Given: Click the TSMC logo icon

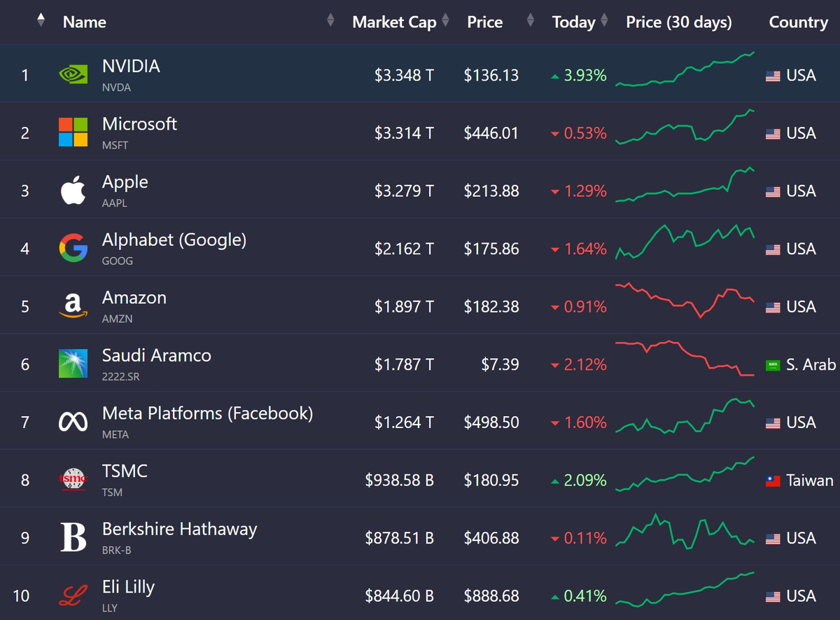Looking at the screenshot, I should (x=73, y=479).
